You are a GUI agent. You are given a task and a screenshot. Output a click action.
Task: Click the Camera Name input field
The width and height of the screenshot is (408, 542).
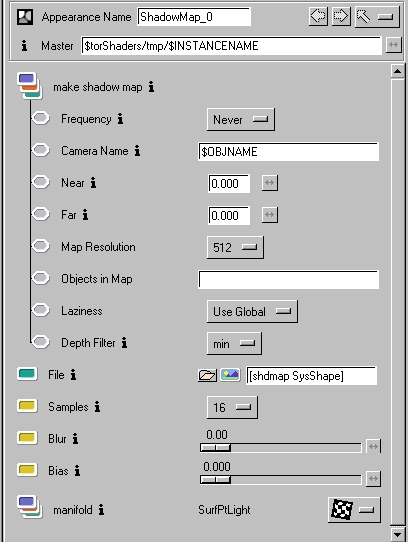click(x=288, y=151)
